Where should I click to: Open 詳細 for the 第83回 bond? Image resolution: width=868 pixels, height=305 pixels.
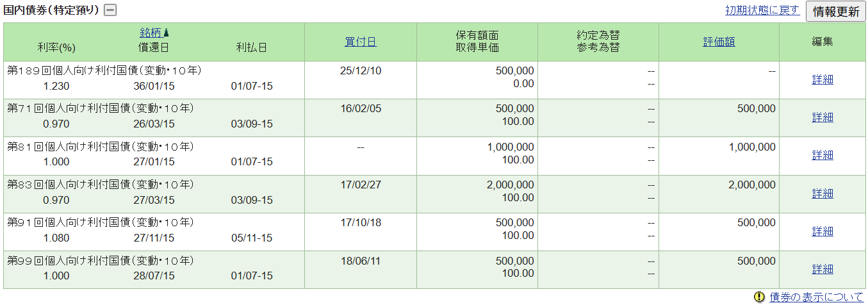click(x=823, y=194)
